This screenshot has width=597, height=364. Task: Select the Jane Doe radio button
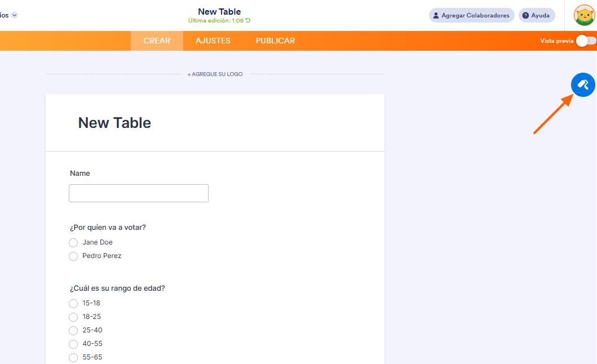(73, 242)
